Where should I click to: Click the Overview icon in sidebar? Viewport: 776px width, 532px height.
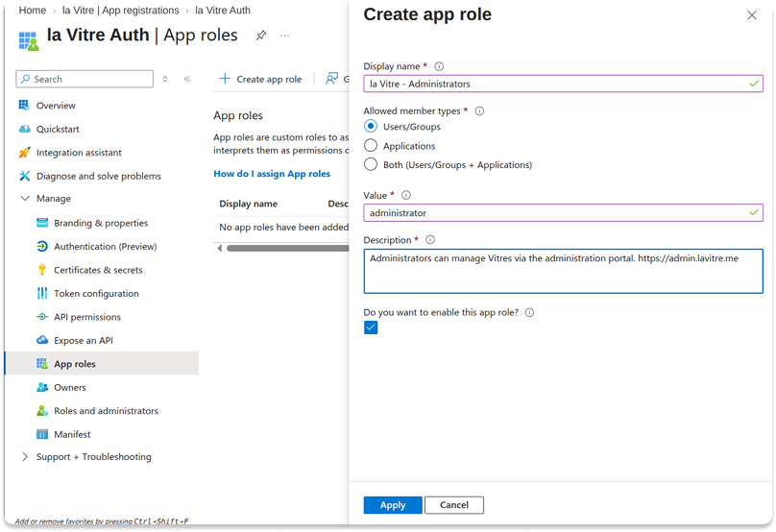24,105
